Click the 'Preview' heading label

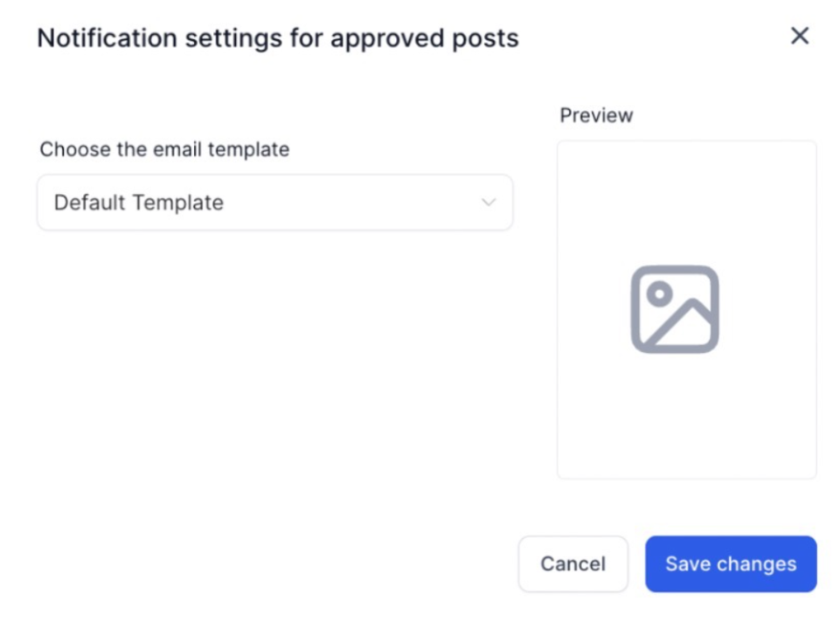point(596,115)
